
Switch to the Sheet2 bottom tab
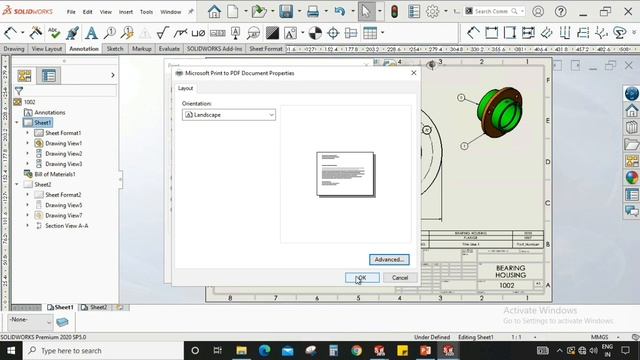pos(95,307)
